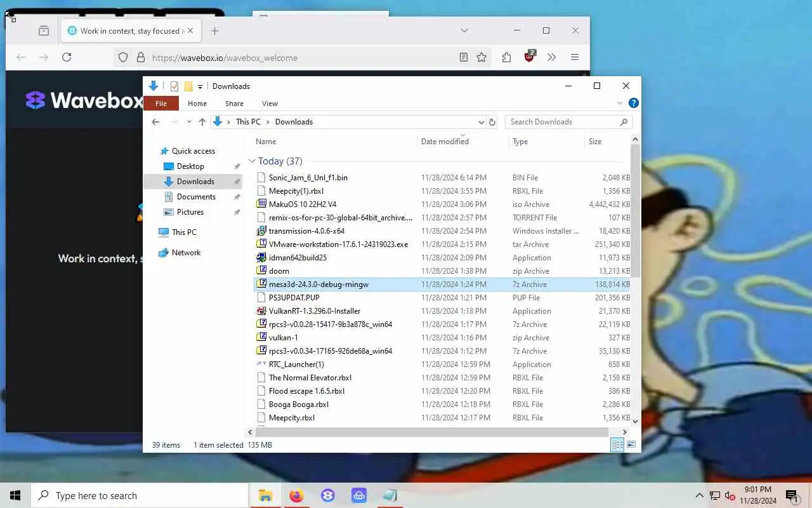812x508 pixels.
Task: Open uBlock Origin shield icon
Action: click(530, 57)
